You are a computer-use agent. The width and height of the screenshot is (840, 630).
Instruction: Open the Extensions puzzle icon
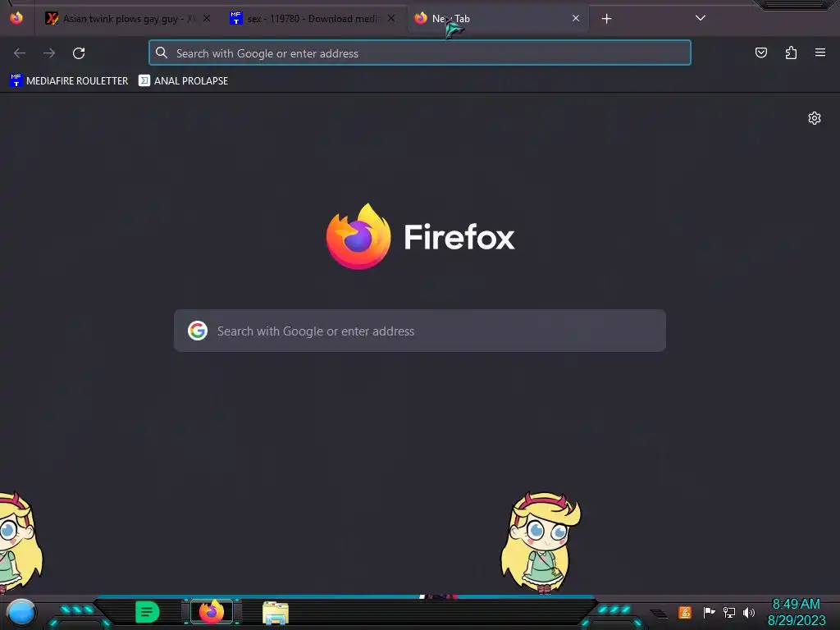[791, 52]
